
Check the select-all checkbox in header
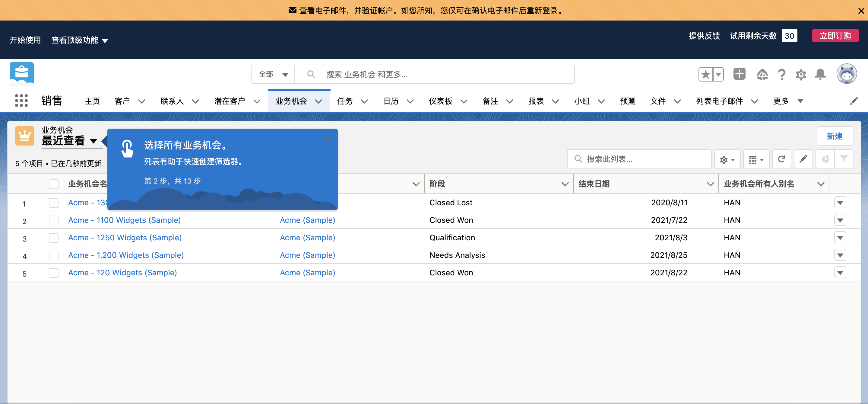pyautogui.click(x=54, y=184)
